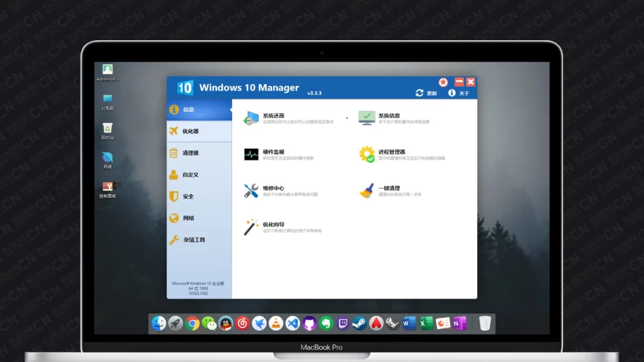Image resolution: width=644 pixels, height=362 pixels.
Task: Open 回收站 (Recycle Bin) desktop icon
Action: [x=108, y=130]
